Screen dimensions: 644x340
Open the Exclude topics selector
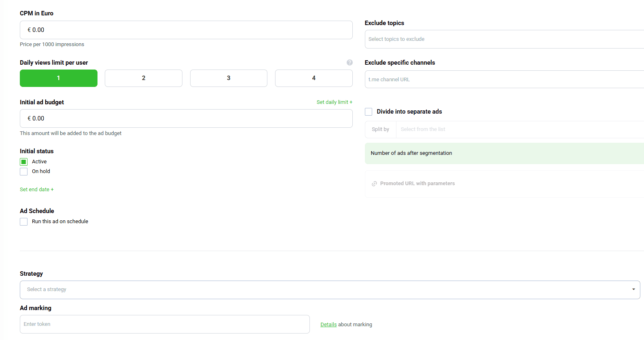502,39
